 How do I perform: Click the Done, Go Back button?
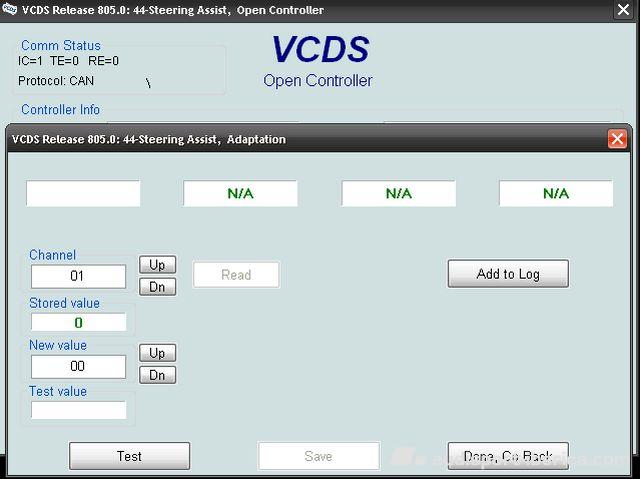(x=508, y=456)
